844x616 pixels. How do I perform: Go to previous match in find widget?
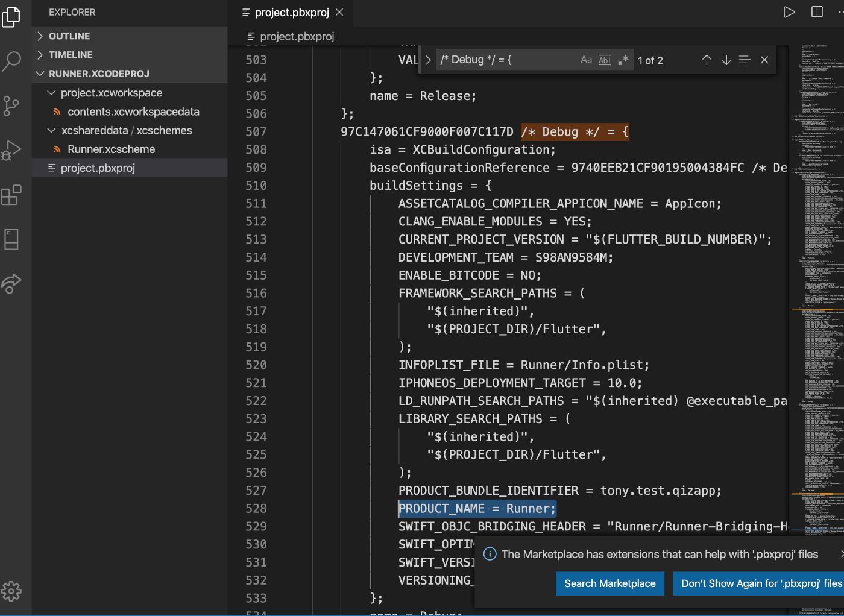tap(707, 60)
